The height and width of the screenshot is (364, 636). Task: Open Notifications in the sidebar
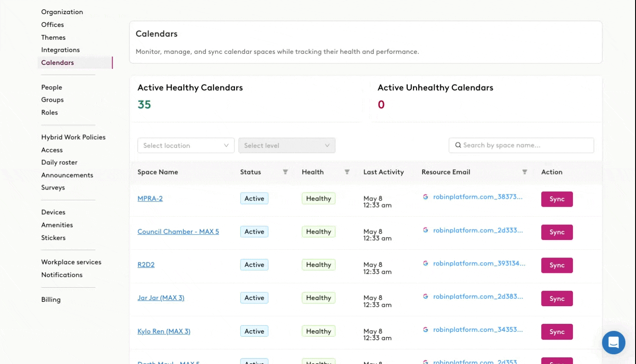coord(62,275)
